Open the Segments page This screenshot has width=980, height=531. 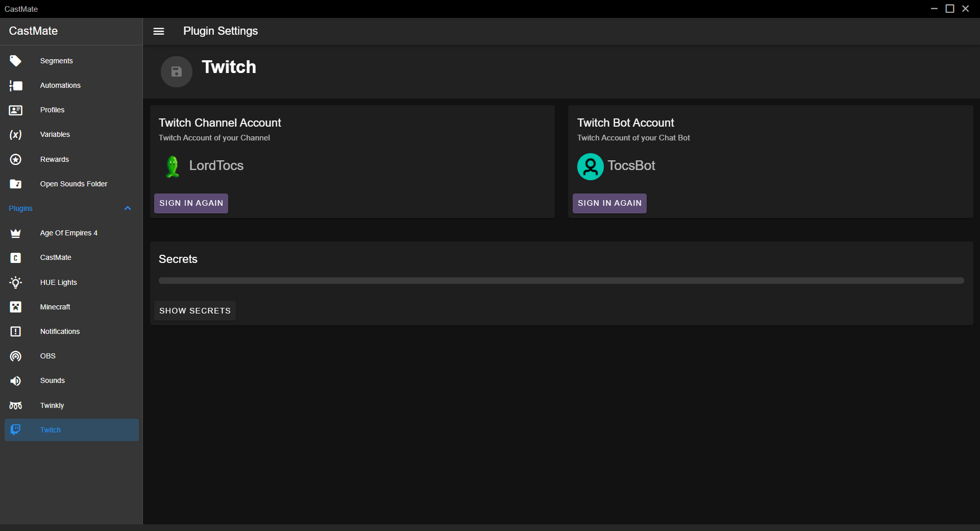tap(71, 61)
